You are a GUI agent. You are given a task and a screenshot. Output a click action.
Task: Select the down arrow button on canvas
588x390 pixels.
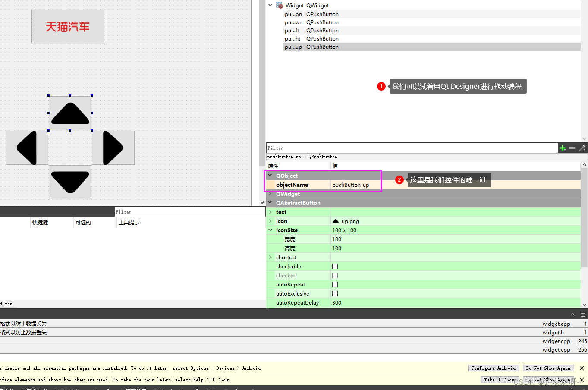(70, 182)
